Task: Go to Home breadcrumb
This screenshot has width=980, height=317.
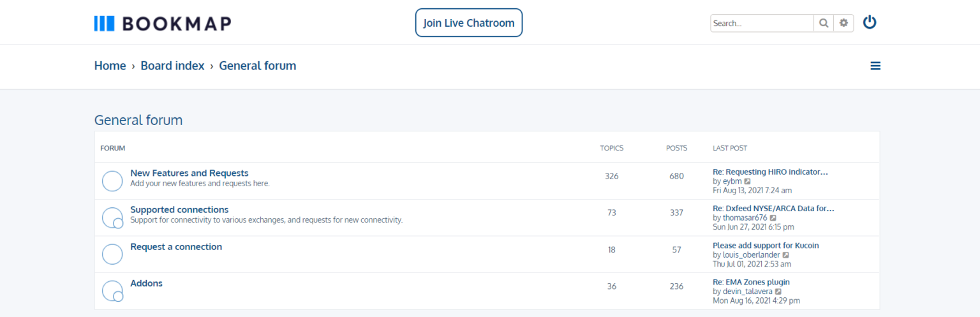Action: pos(110,66)
